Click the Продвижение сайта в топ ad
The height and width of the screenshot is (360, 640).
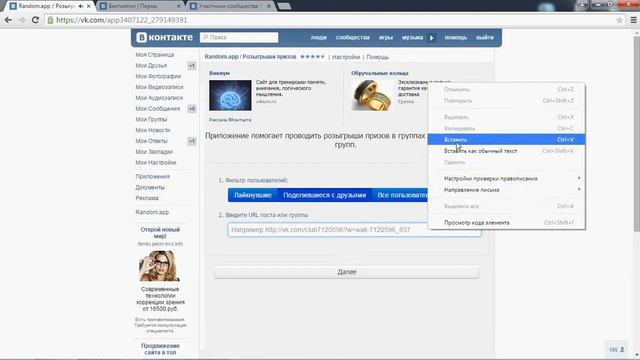160,349
